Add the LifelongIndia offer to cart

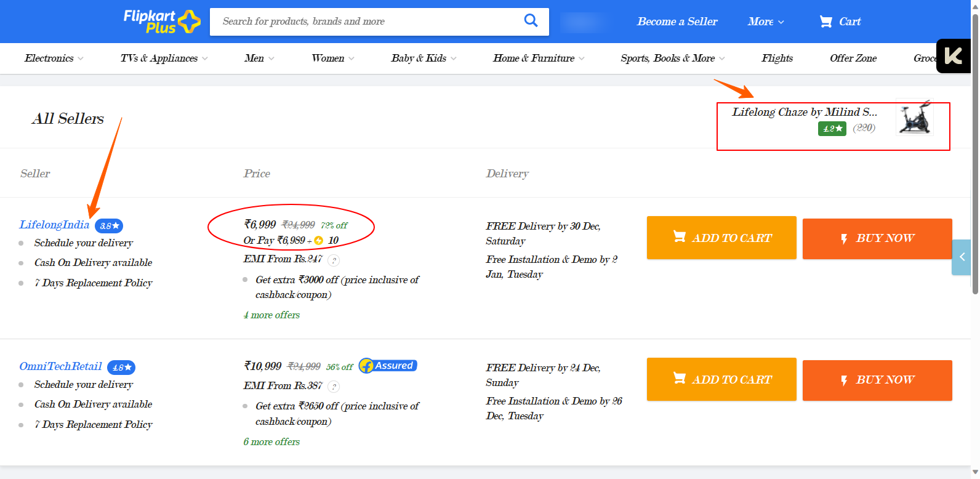[721, 238]
